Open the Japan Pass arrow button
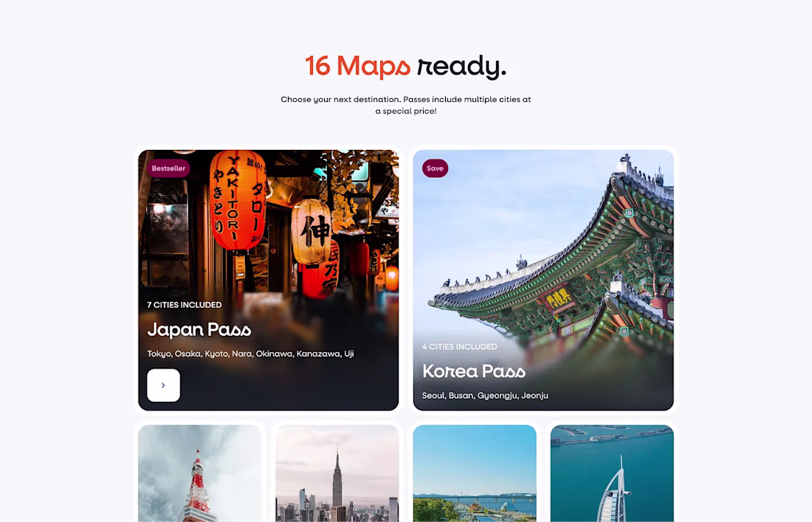Image resolution: width=812 pixels, height=522 pixels. pos(163,385)
